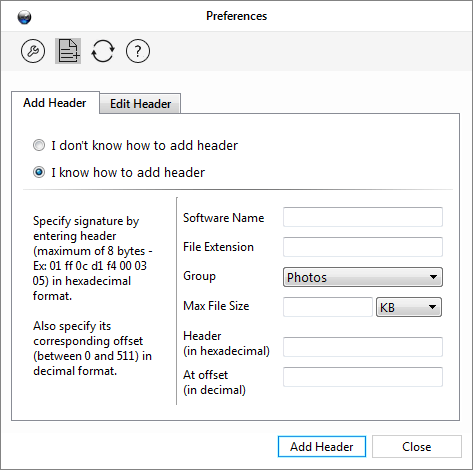Focus the File Extension text field
The height and width of the screenshot is (470, 473).
click(363, 247)
